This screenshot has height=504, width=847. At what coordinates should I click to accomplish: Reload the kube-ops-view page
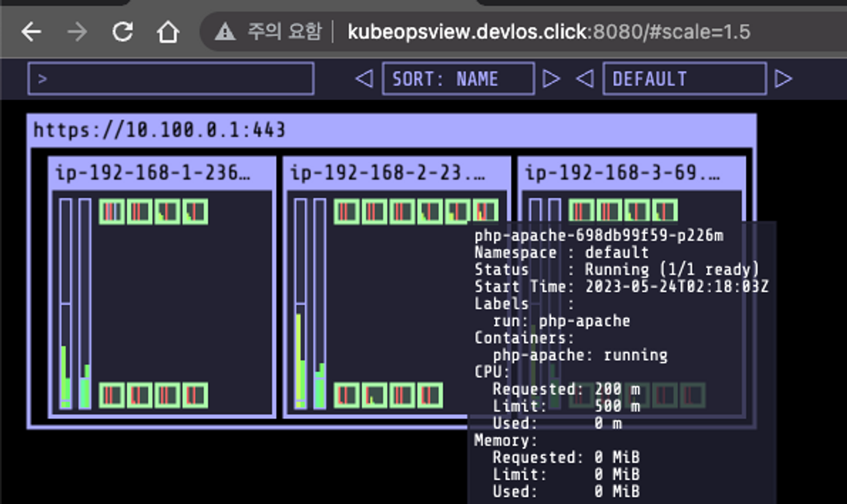point(123,32)
